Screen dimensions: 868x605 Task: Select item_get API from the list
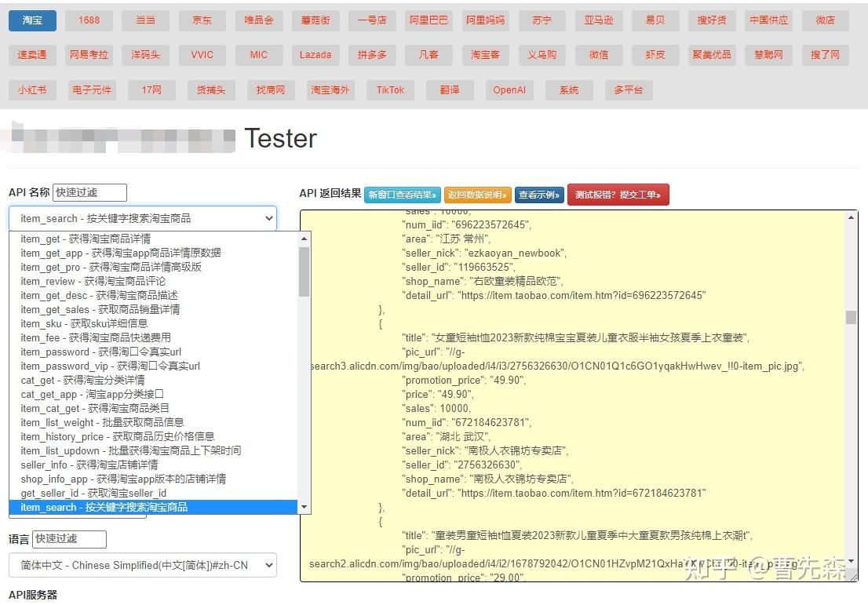tap(78, 239)
